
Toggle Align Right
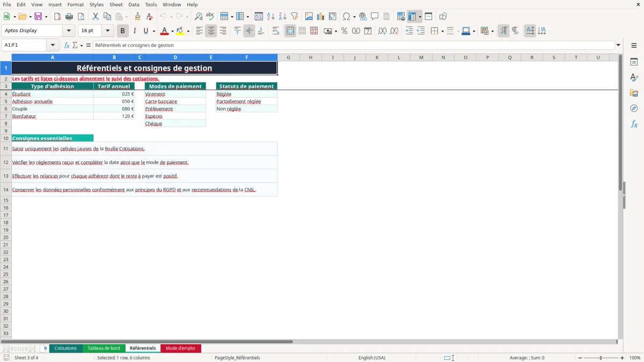tap(223, 31)
